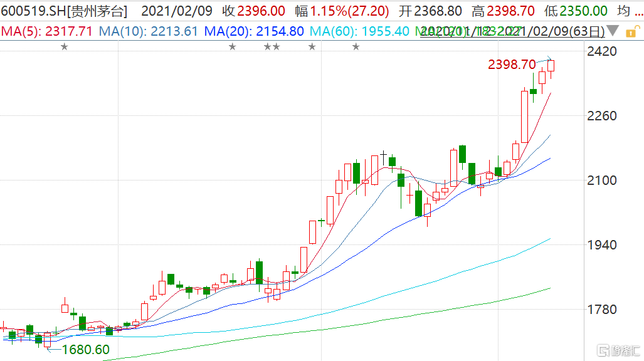644x361 pixels.
Task: Click the 2260 price axis label
Action: (x=602, y=116)
